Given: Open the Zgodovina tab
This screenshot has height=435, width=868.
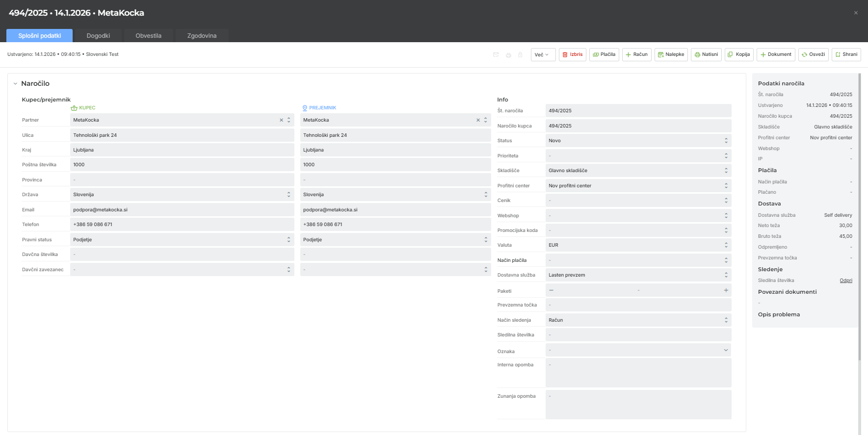Looking at the screenshot, I should [x=202, y=36].
